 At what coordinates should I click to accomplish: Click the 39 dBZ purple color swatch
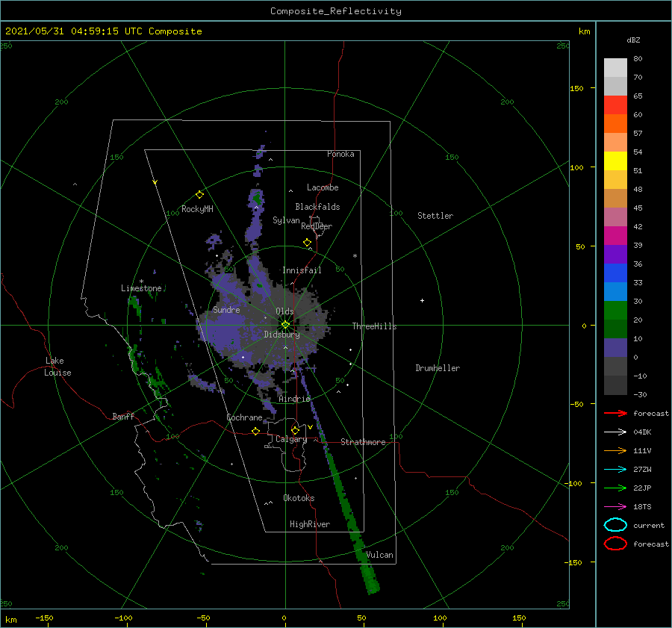[x=615, y=254]
